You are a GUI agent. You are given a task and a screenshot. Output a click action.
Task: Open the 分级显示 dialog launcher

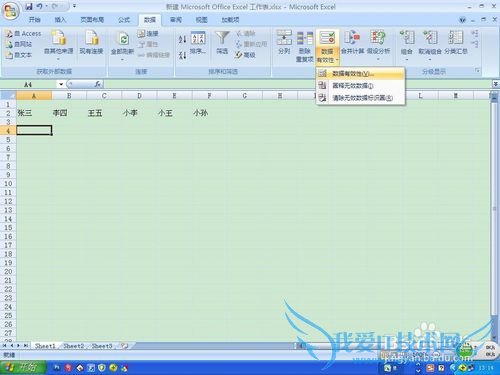pyautogui.click(x=477, y=71)
